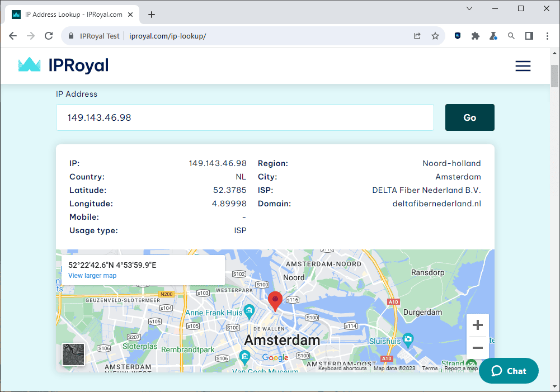
Task: Click the region value Noord-holland
Action: pos(452,163)
